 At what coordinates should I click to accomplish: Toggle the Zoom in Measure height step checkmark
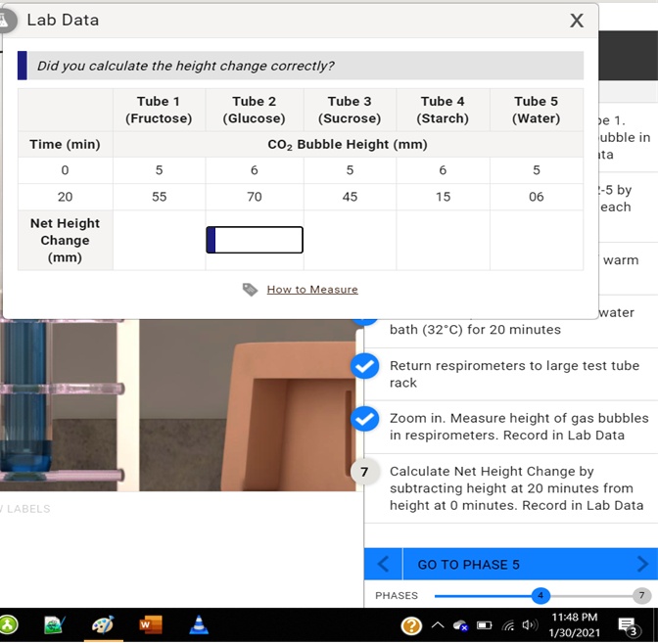[x=364, y=419]
